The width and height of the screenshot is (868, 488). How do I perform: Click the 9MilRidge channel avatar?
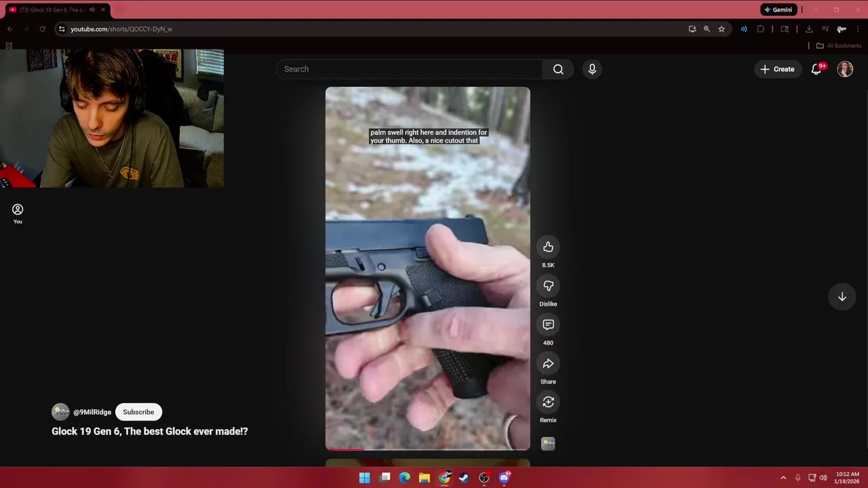tap(60, 412)
